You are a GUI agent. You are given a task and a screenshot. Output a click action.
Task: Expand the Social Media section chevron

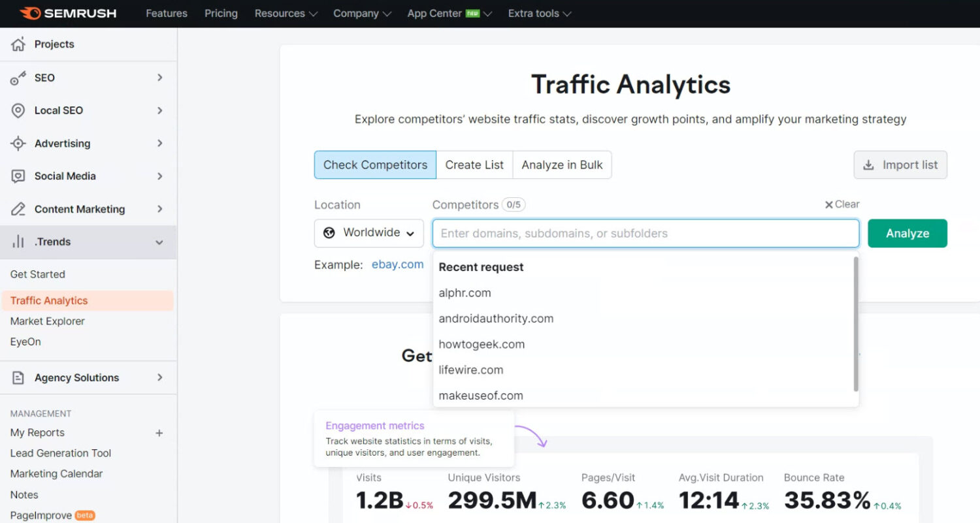(159, 176)
